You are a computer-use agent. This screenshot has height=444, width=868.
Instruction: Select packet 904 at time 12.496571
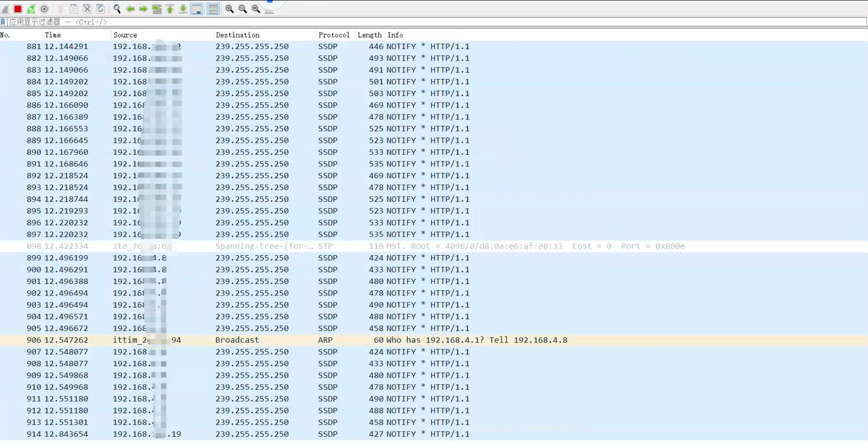(434, 316)
